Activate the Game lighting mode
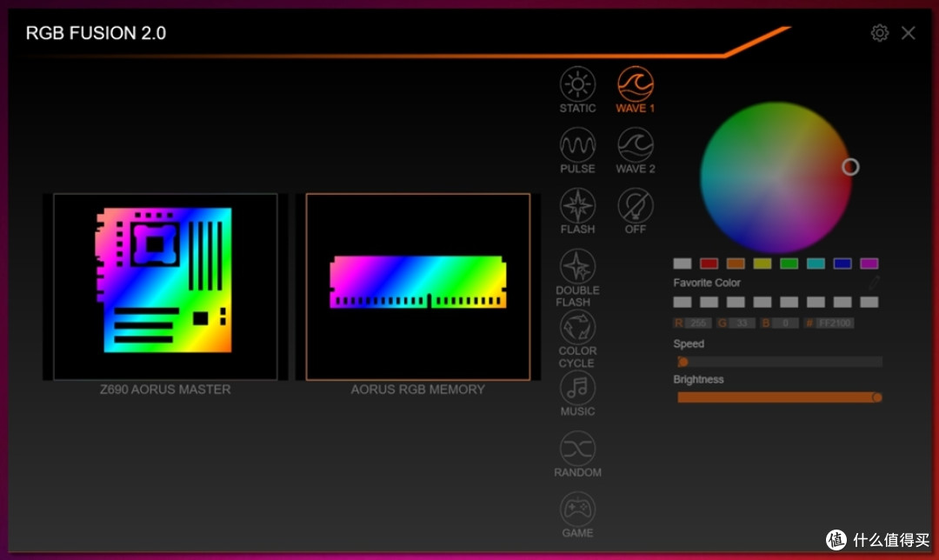 click(x=577, y=509)
